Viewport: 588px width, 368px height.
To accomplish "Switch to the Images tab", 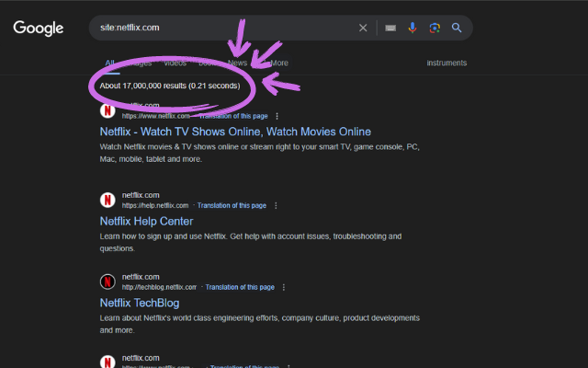I will coord(139,63).
